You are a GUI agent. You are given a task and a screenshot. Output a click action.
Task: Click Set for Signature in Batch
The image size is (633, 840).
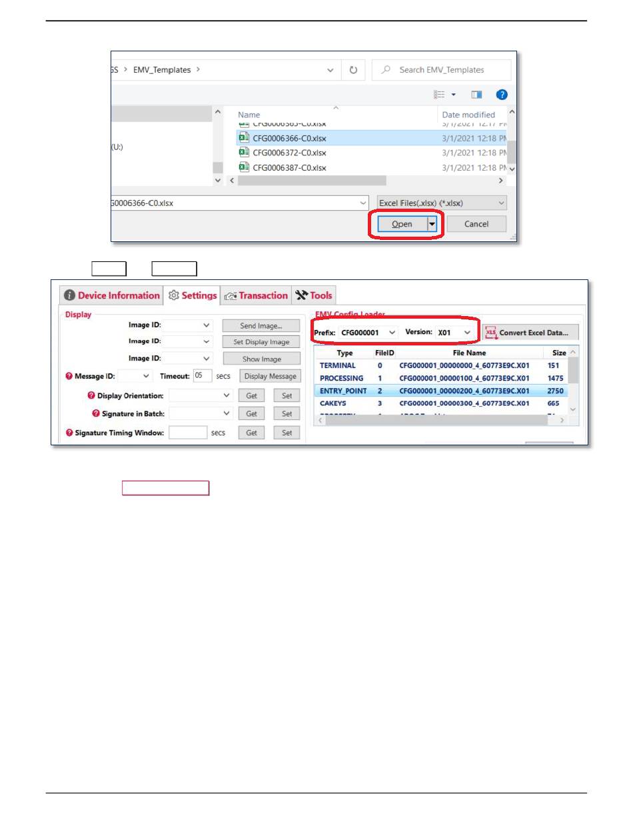pyautogui.click(x=287, y=414)
